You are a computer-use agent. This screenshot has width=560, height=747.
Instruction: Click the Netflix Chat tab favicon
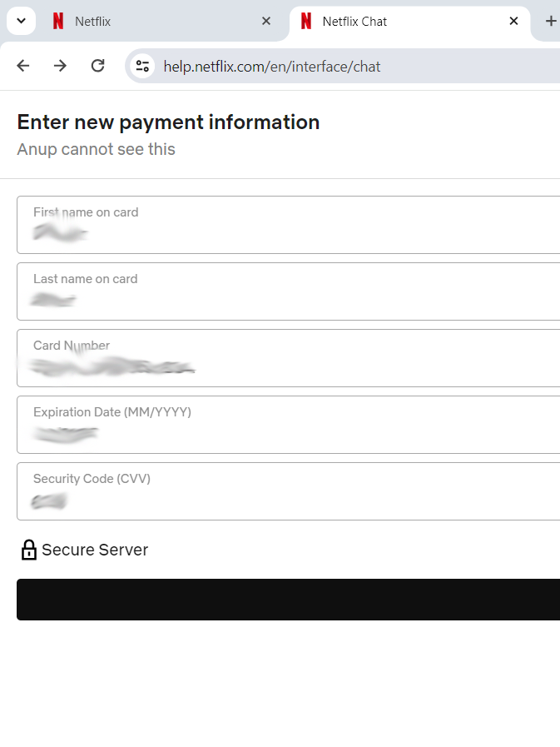click(306, 22)
